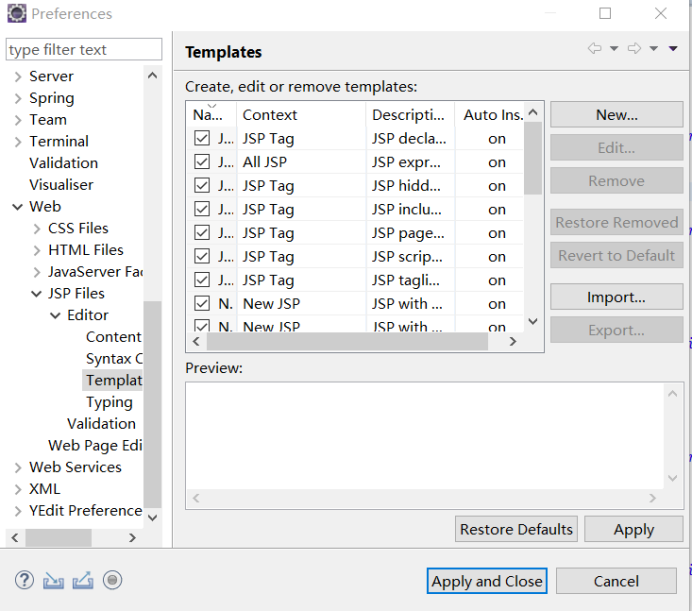Screen dimensions: 692x611
Task: Click the export preferences icon
Action: point(83,580)
